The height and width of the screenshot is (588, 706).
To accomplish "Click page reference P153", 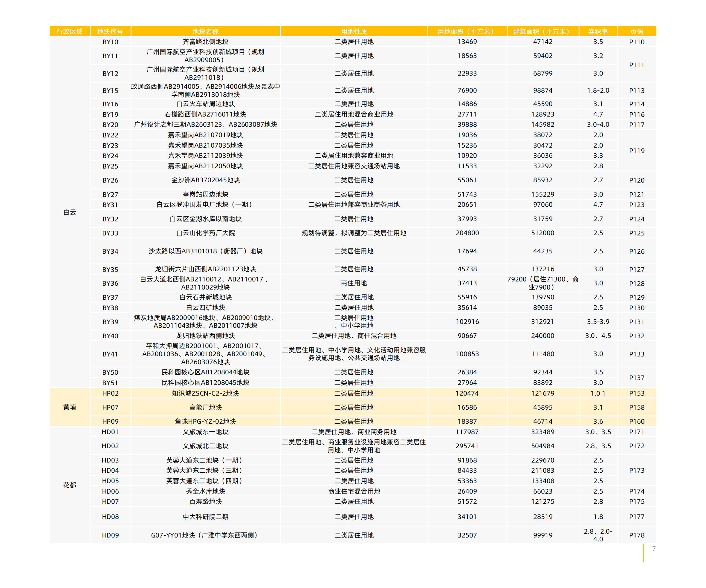I will click(637, 393).
